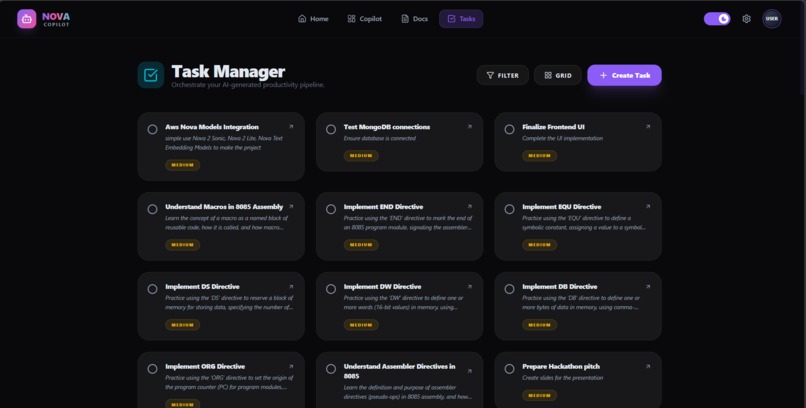Open the Implement DW Directive title

382,287
